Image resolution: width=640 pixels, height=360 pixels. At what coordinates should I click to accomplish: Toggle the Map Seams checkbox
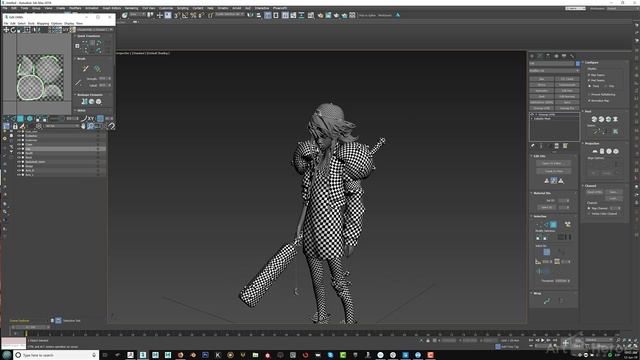589,75
